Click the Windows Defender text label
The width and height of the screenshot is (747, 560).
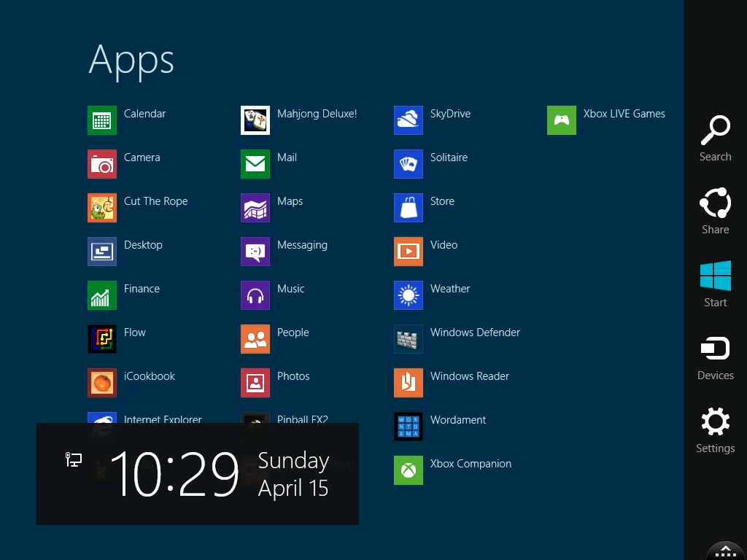[x=475, y=332]
